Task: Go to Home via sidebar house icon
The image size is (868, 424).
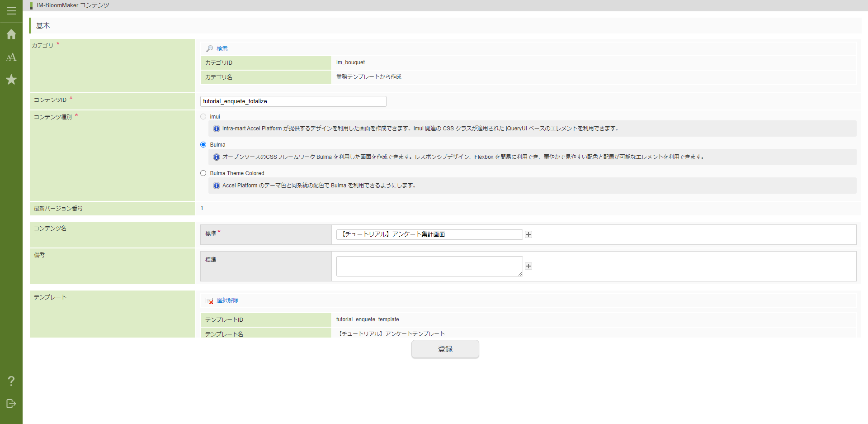Action: coord(11,34)
